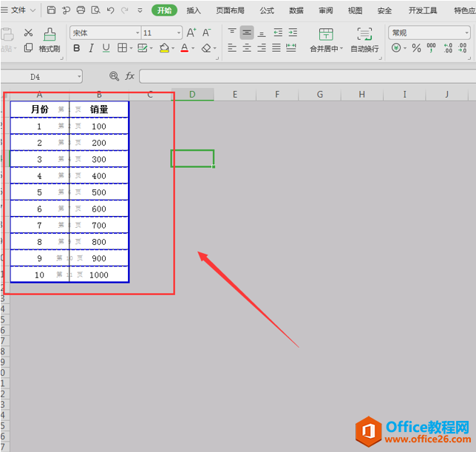476x452 pixels.
Task: Expand font color dropdown arrow
Action: 193,48
